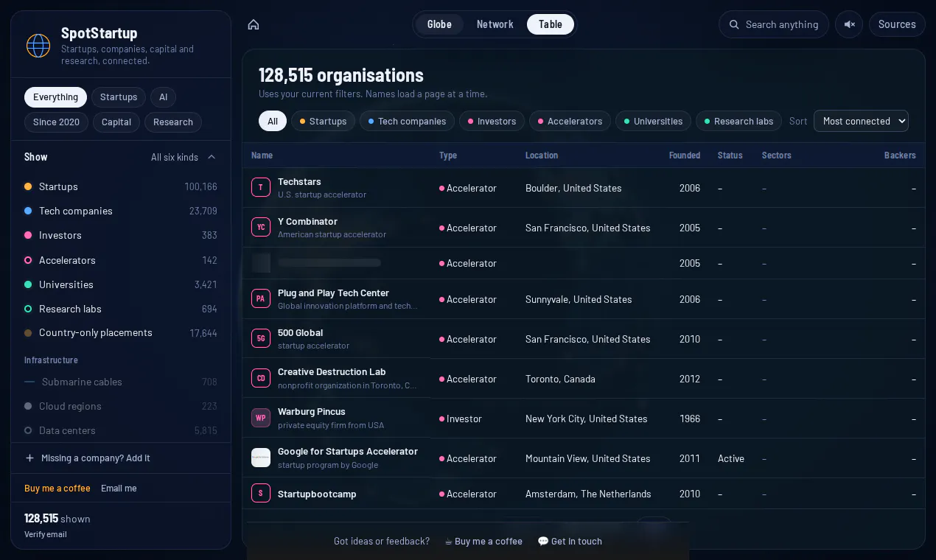The width and height of the screenshot is (936, 560).
Task: Click Toronto, Canada location cell
Action: pos(560,379)
